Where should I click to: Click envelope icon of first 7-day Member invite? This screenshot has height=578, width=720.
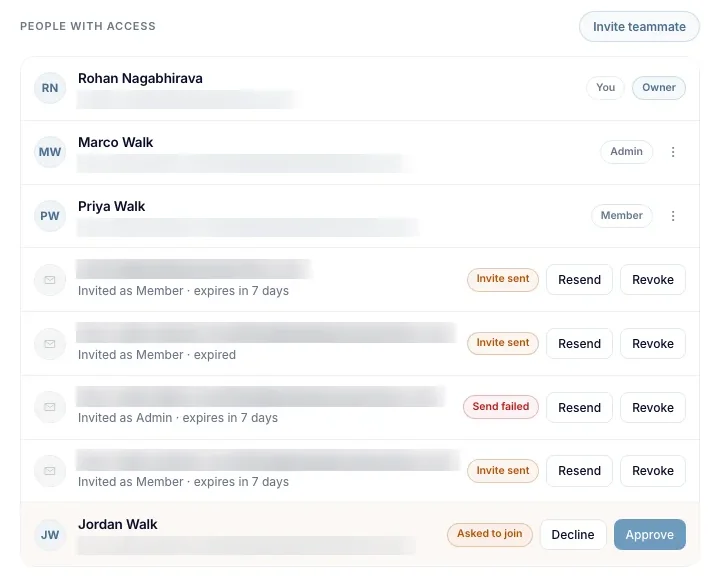click(50, 280)
